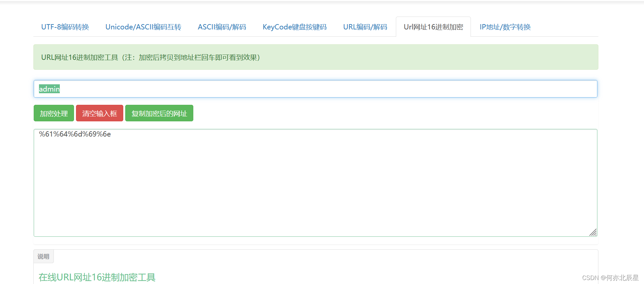Click the output textarea with %61%64%6d%69%6e
Viewport: 644px width, 284px height.
click(x=315, y=183)
